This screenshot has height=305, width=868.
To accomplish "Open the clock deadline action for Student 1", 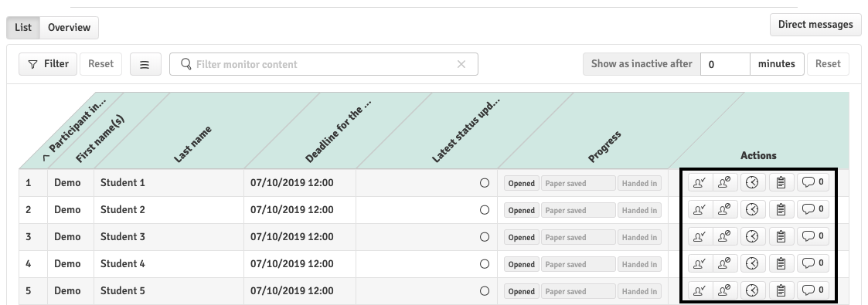I will [x=752, y=182].
